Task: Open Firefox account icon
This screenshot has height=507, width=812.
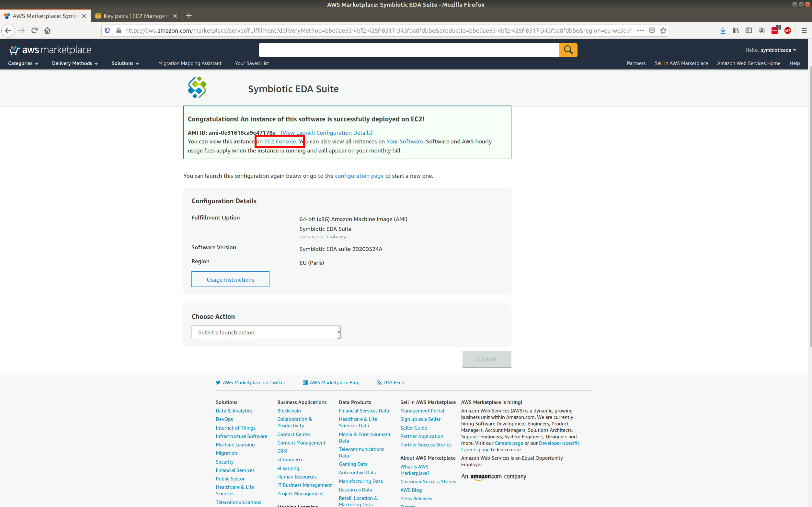Action: [762, 30]
